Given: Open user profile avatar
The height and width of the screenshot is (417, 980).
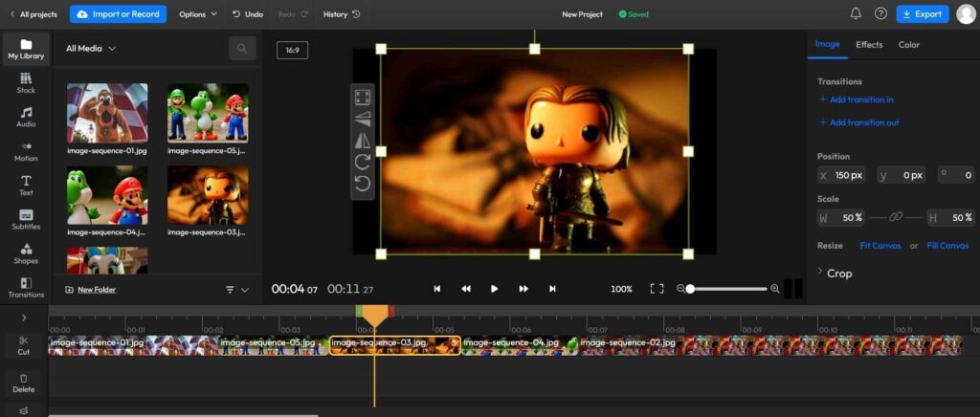Looking at the screenshot, I should (966, 13).
